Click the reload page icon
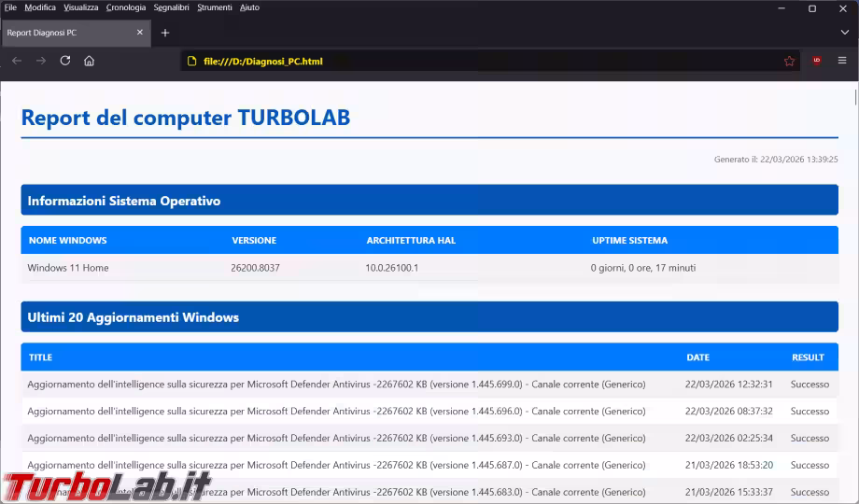The width and height of the screenshot is (859, 504). pyautogui.click(x=65, y=61)
